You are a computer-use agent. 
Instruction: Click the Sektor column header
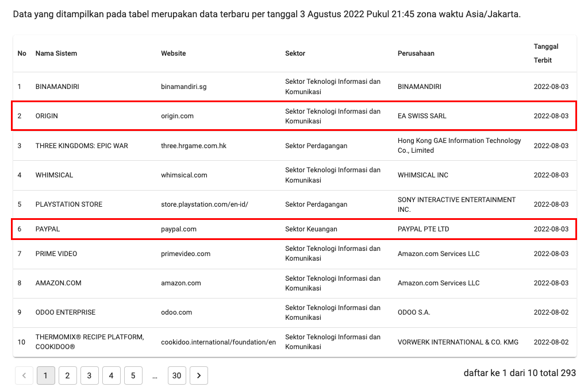tap(295, 53)
